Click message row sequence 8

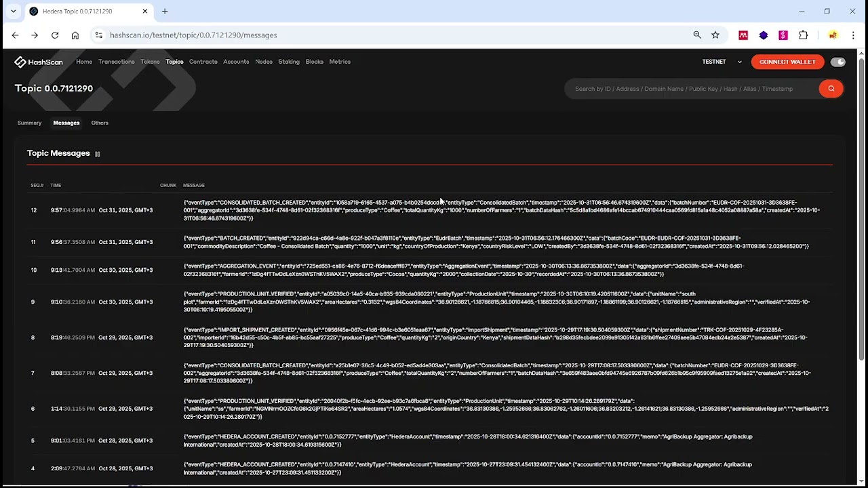point(430,338)
